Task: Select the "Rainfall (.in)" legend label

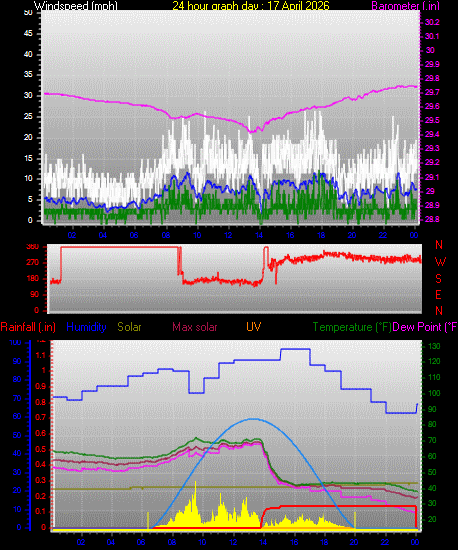Action: 28,327
